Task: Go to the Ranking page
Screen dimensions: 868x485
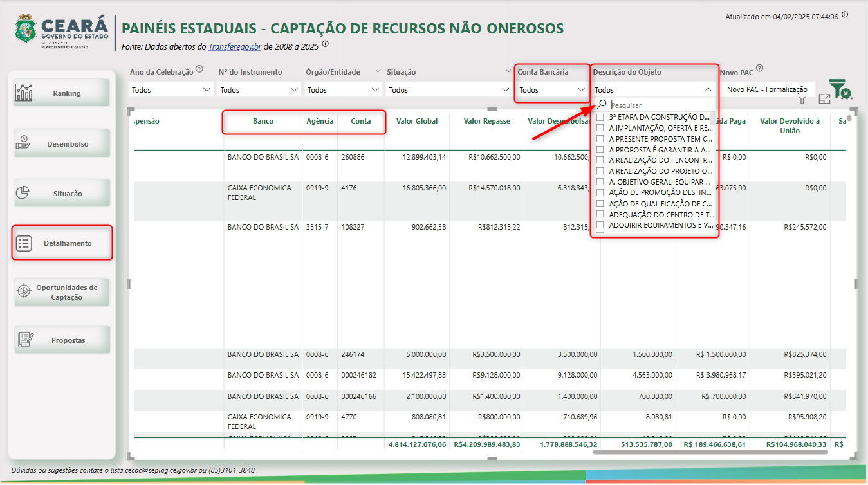Action: 62,93
